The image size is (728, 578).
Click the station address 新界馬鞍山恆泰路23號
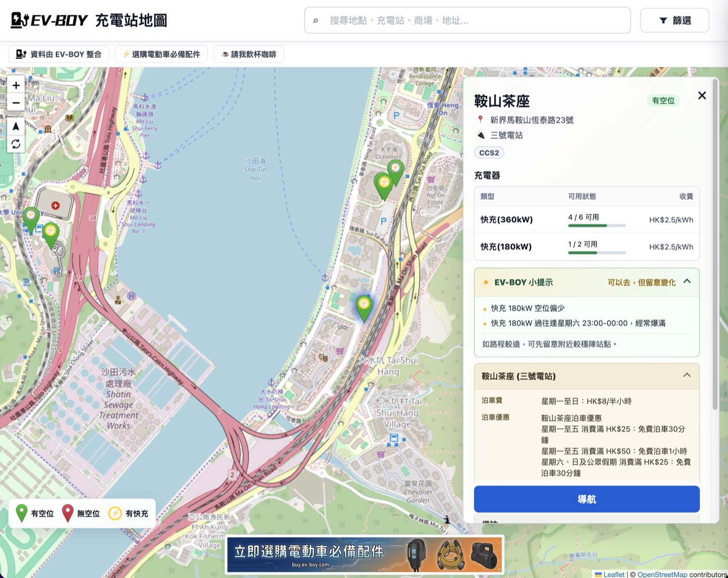pos(531,120)
